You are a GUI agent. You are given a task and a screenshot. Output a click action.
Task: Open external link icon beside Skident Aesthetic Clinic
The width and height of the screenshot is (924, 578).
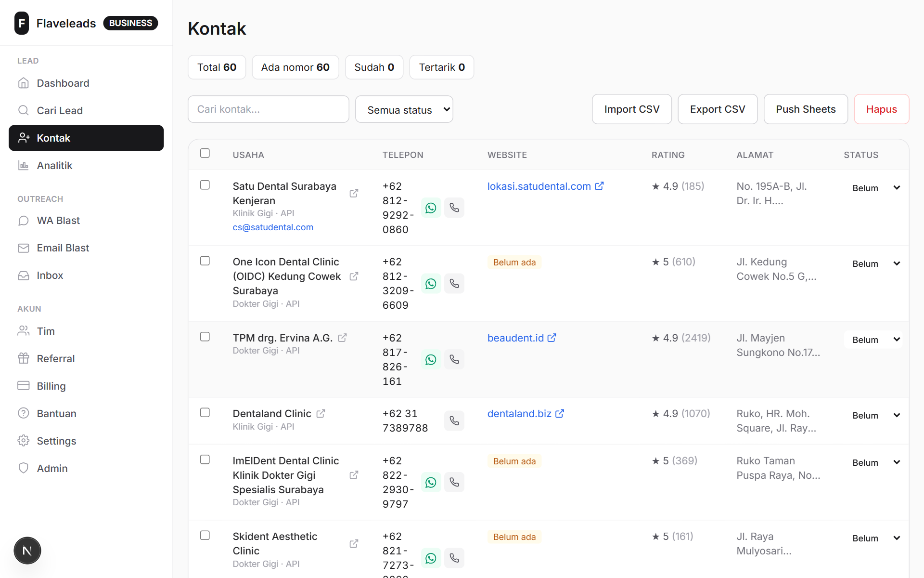click(354, 543)
